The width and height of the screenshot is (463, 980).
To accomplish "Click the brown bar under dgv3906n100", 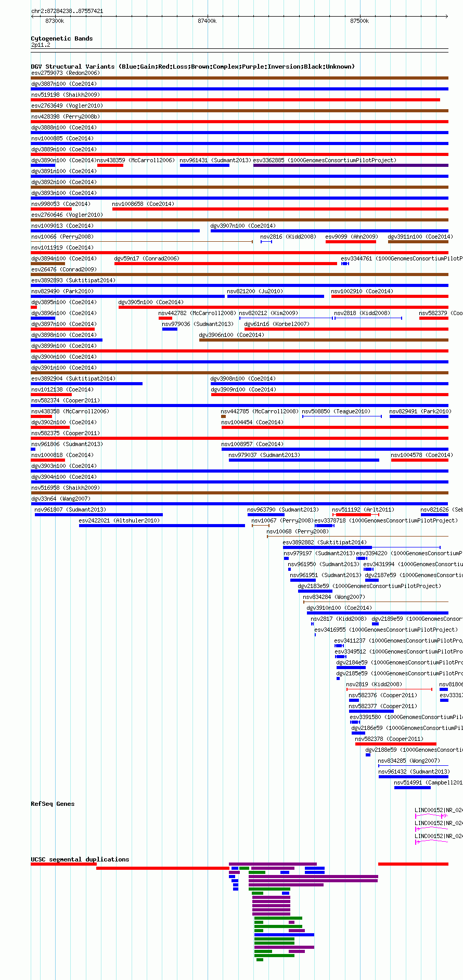I will coord(324,340).
